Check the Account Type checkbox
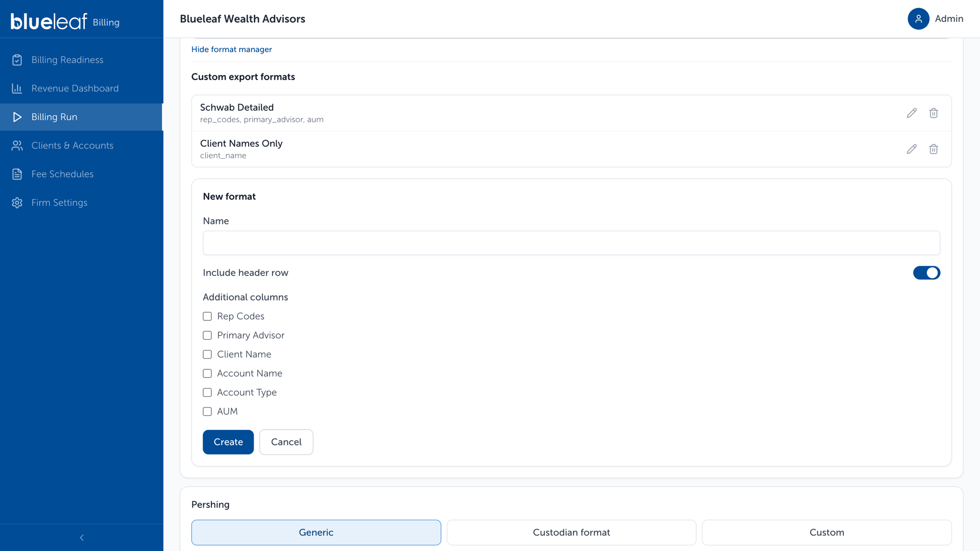Image resolution: width=980 pixels, height=551 pixels. (207, 392)
